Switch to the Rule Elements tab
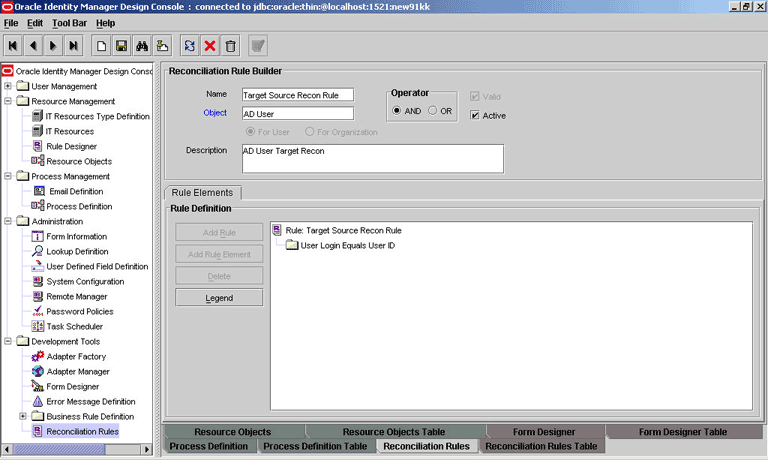The height and width of the screenshot is (460, 768). click(202, 193)
